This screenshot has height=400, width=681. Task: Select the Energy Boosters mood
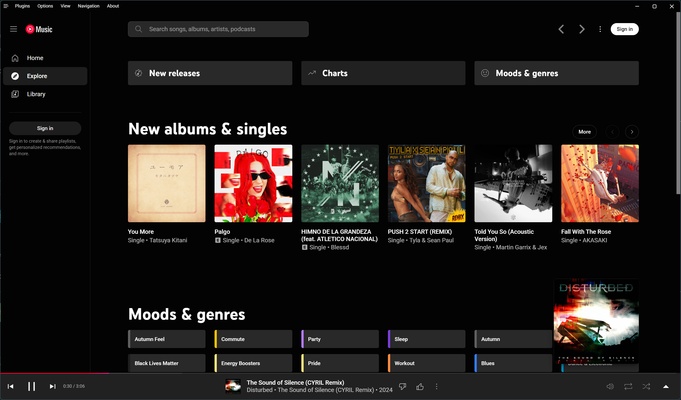click(253, 363)
